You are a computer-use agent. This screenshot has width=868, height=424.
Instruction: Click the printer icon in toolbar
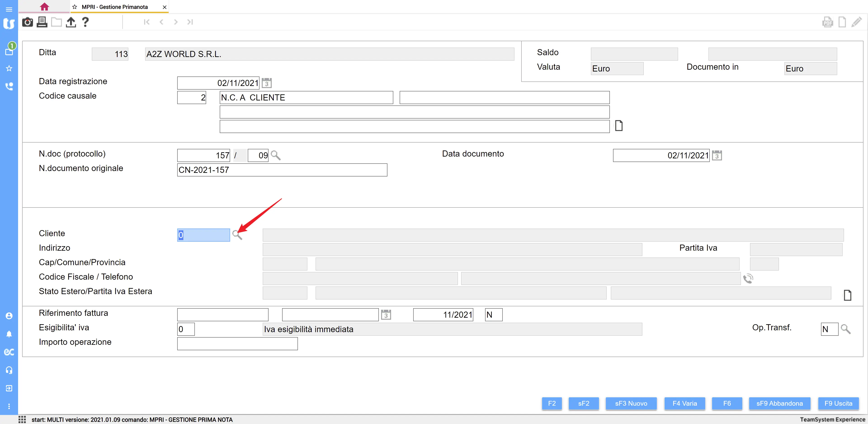click(x=42, y=22)
